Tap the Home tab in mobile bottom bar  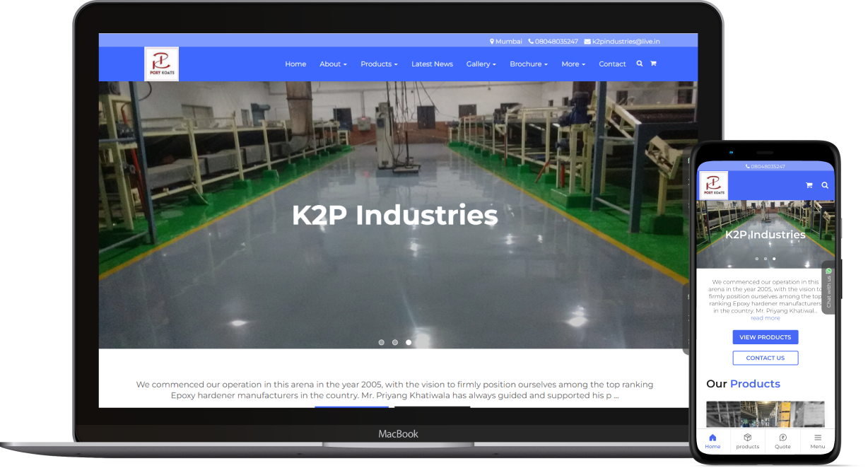point(712,441)
